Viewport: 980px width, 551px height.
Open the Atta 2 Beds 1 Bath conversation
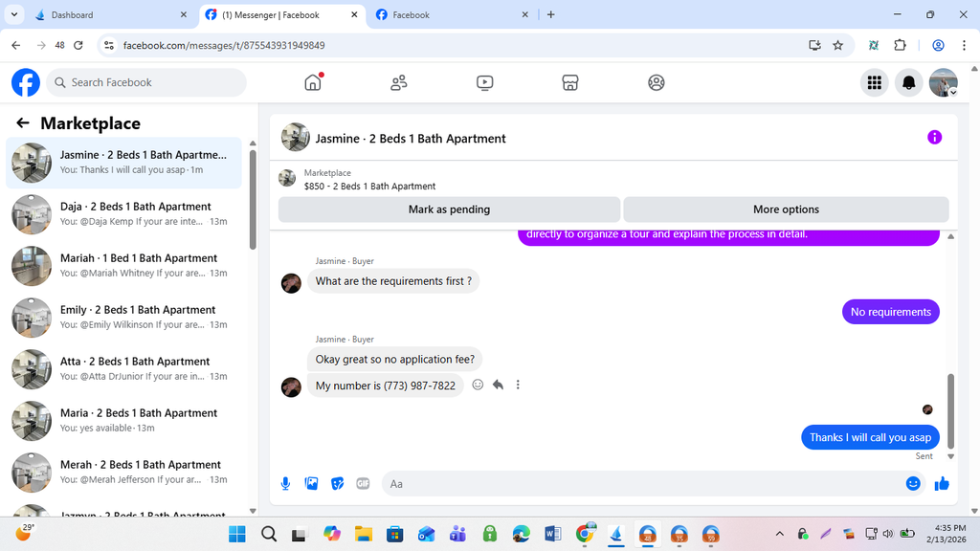(x=123, y=368)
